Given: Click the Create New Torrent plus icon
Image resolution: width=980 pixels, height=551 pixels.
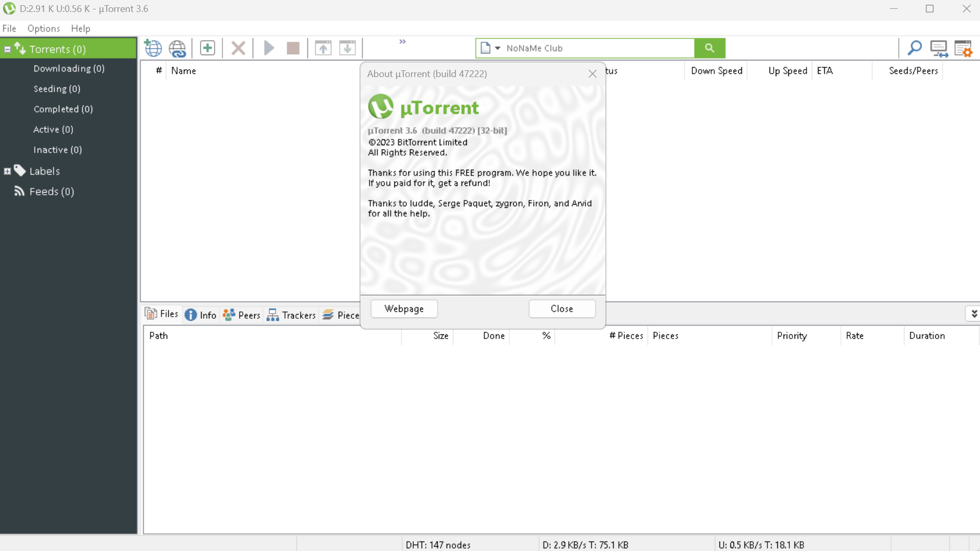Looking at the screenshot, I should (207, 48).
